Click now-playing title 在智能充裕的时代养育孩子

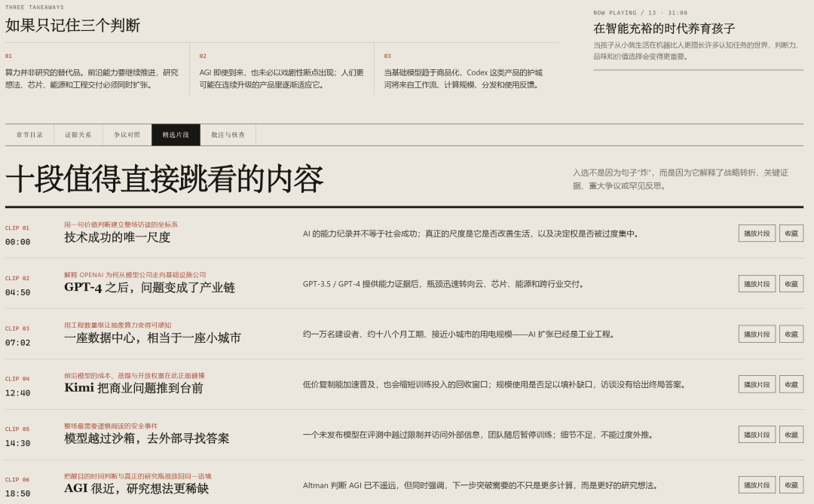coord(664,28)
